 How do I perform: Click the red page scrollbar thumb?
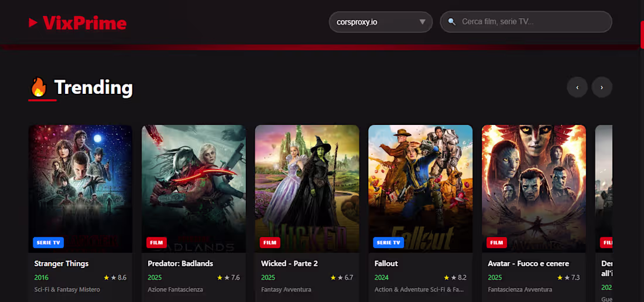click(642, 34)
